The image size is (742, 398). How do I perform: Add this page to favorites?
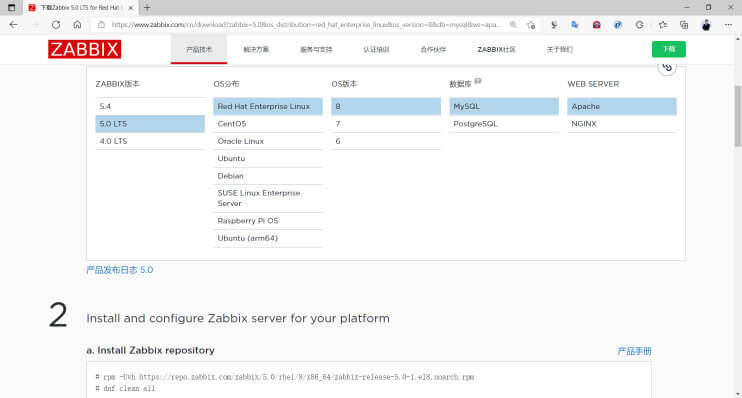coord(531,25)
